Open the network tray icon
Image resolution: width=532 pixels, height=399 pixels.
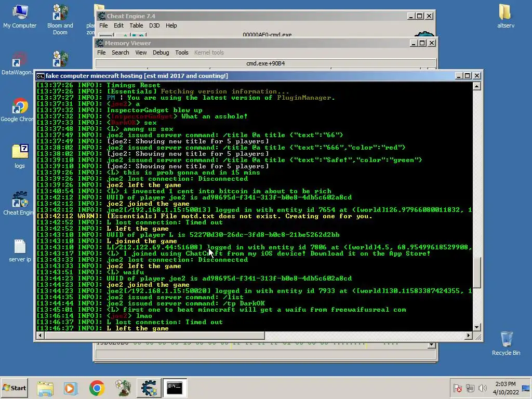pyautogui.click(x=470, y=388)
